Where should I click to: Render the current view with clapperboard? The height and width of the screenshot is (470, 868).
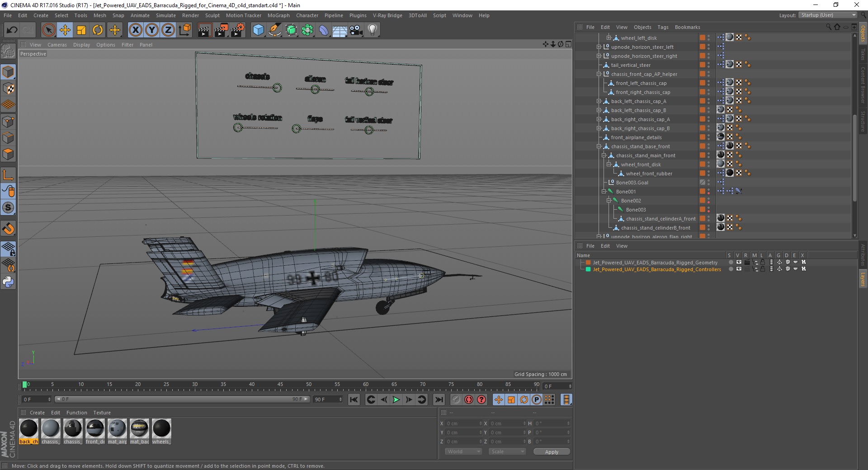pos(204,30)
